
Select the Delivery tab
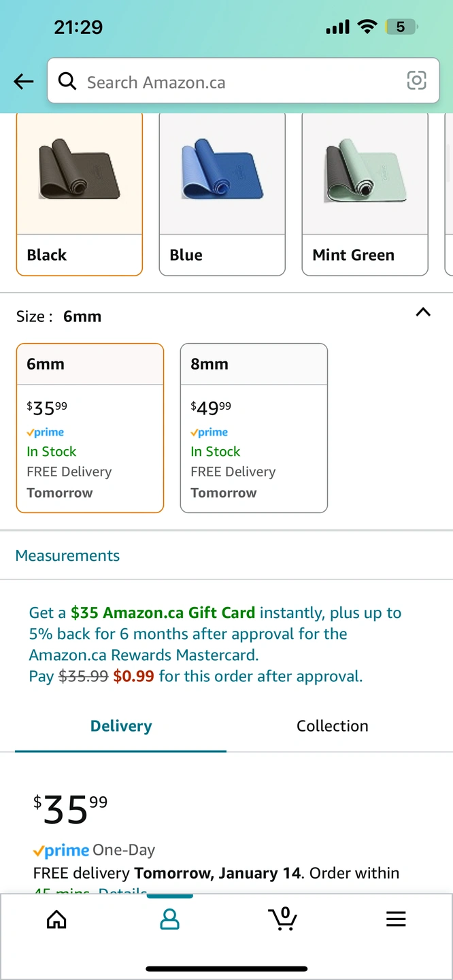[121, 726]
